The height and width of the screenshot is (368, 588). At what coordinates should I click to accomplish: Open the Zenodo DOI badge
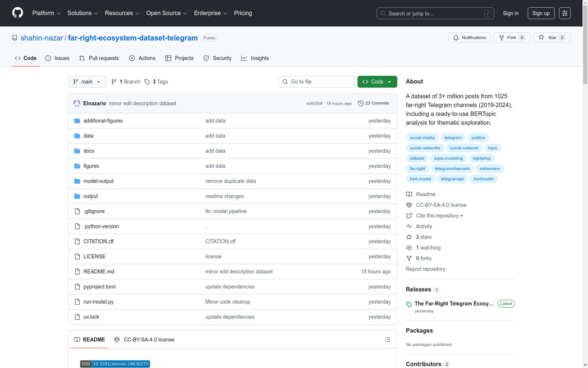pos(115,364)
